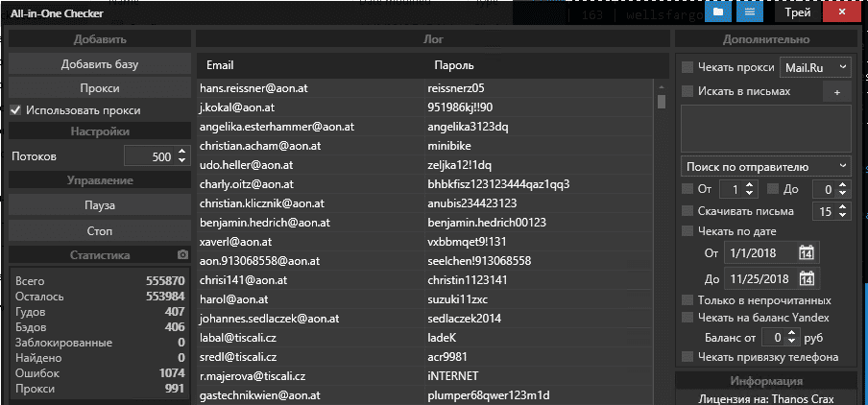The height and width of the screenshot is (405, 868).
Task: Take statistics snapshot with camera icon
Action: [182, 255]
